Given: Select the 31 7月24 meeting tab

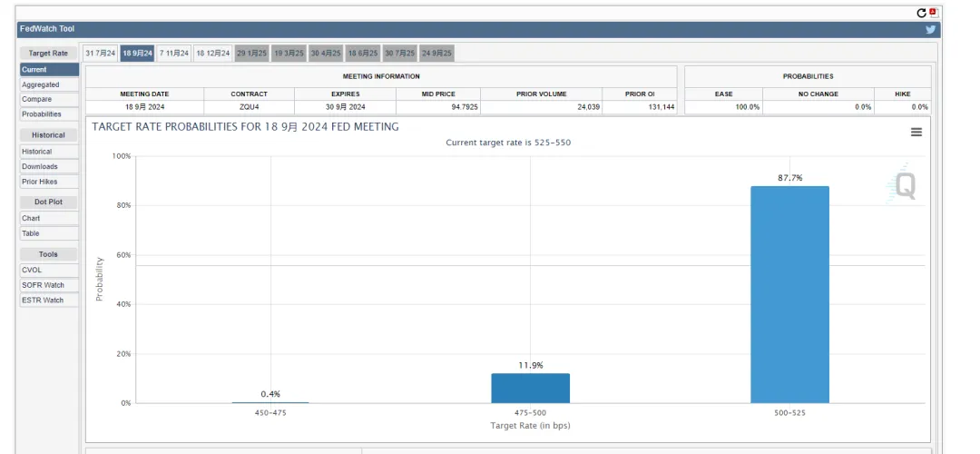Looking at the screenshot, I should click(x=100, y=54).
